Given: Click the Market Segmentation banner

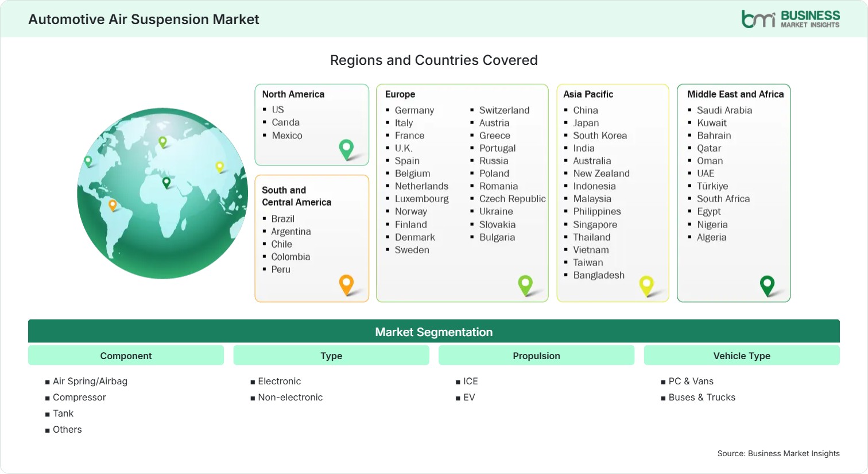Looking at the screenshot, I should (x=434, y=332).
